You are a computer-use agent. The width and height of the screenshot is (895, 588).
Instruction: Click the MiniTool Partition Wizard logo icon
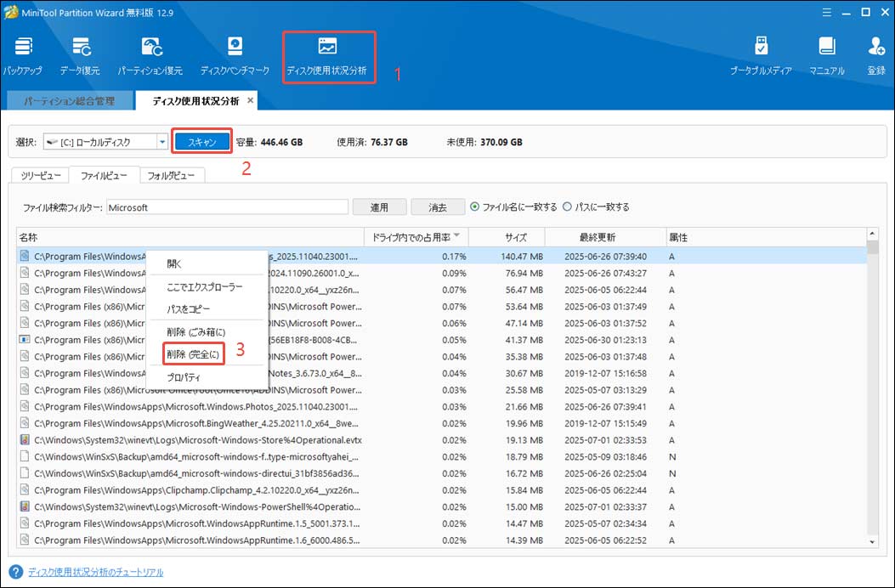10,12
